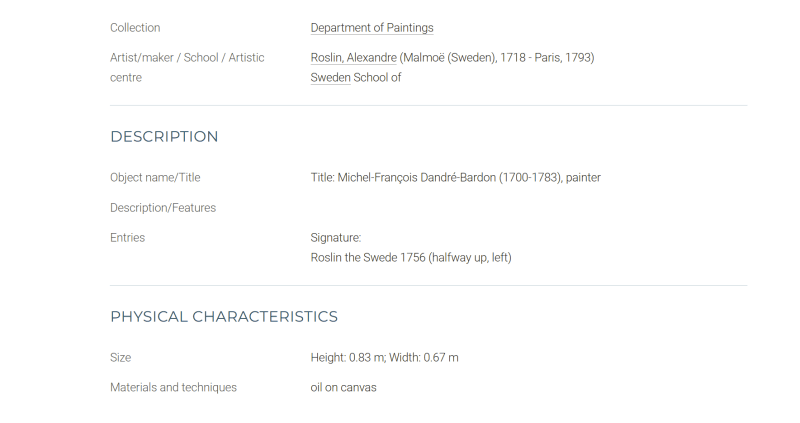Click the Roslin the Swede 1756 text

tap(411, 258)
